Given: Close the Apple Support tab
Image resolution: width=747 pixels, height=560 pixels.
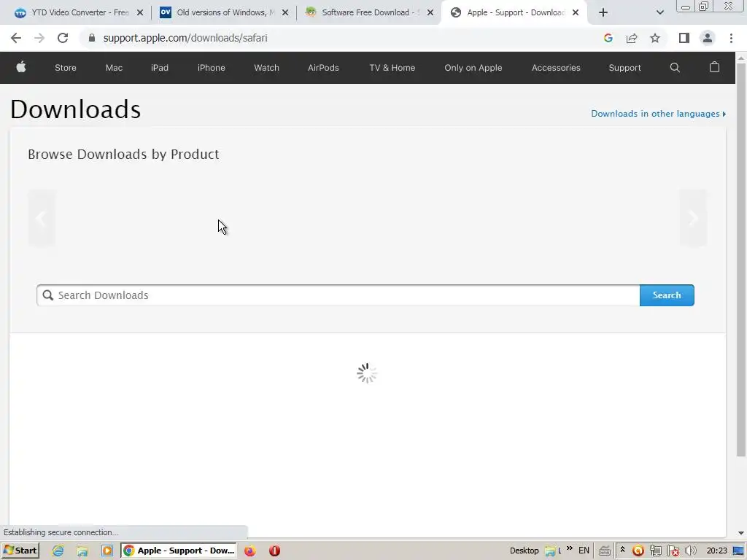Looking at the screenshot, I should [576, 12].
